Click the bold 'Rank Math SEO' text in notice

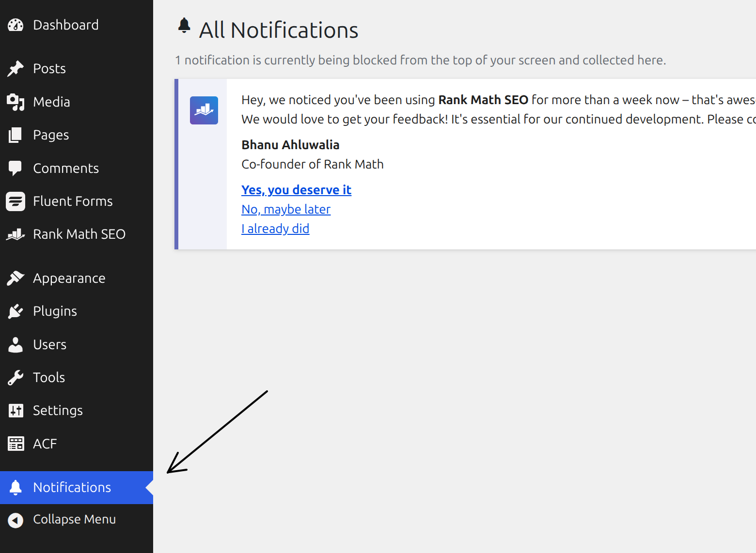tap(483, 100)
